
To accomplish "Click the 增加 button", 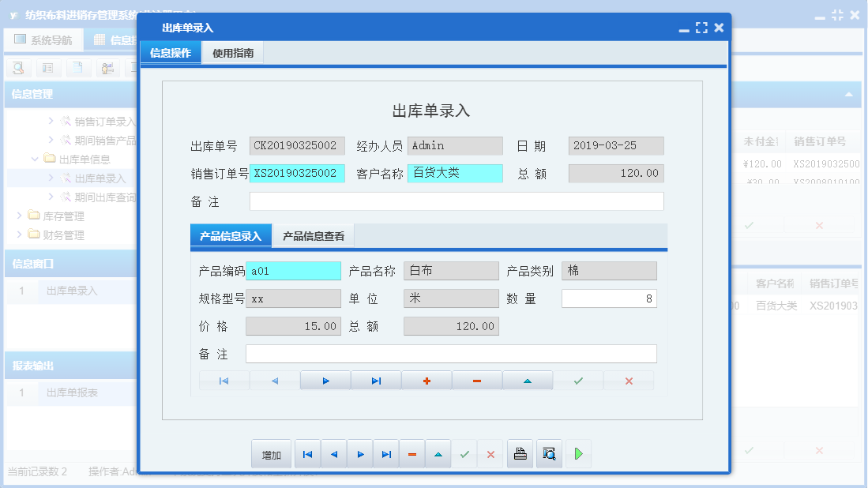I will coord(272,453).
